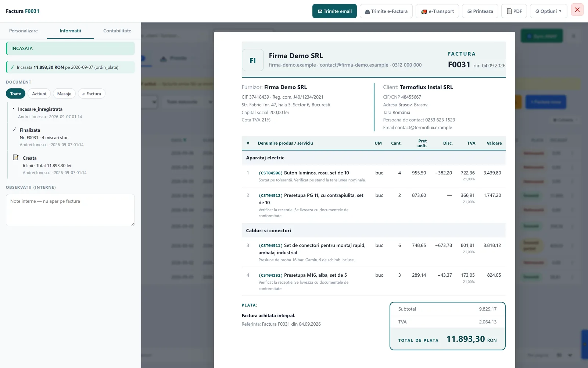Filter document log by Actiuni
Screen dimensions: 588x368
39,94
